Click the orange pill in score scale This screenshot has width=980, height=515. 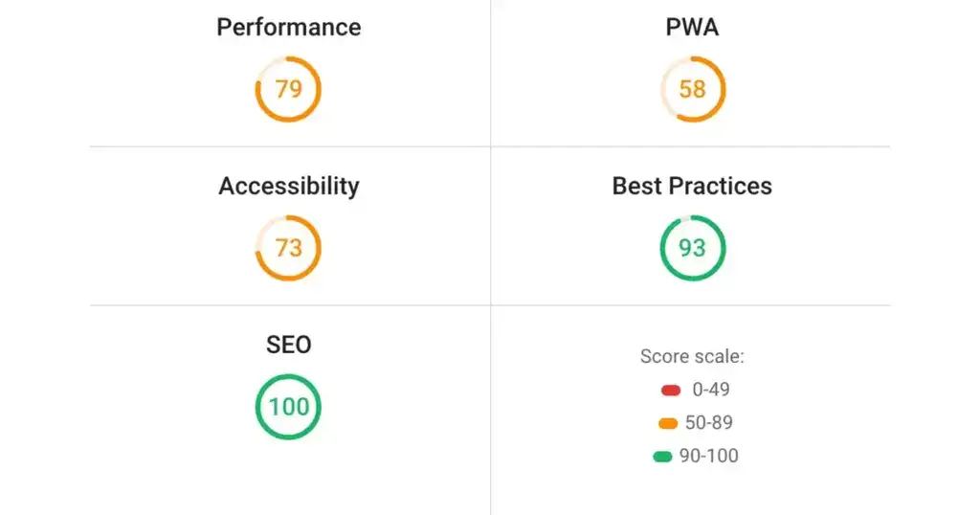[x=669, y=423]
